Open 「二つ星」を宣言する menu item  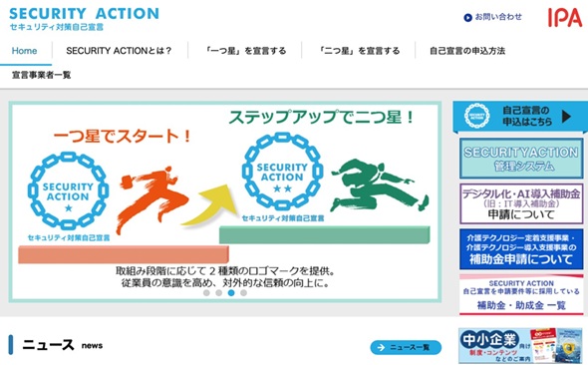point(359,51)
